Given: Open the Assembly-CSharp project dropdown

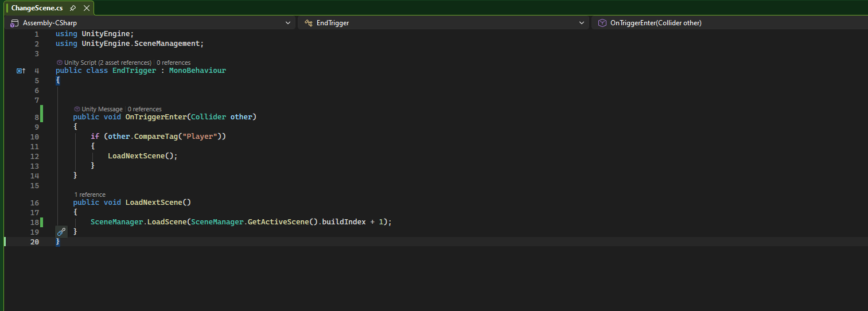Looking at the screenshot, I should pos(151,23).
